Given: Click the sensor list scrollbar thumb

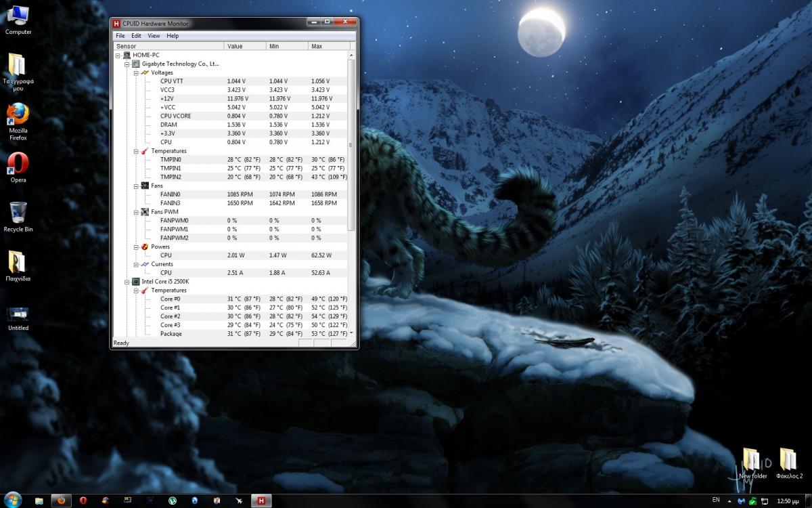Looking at the screenshot, I should [x=351, y=145].
